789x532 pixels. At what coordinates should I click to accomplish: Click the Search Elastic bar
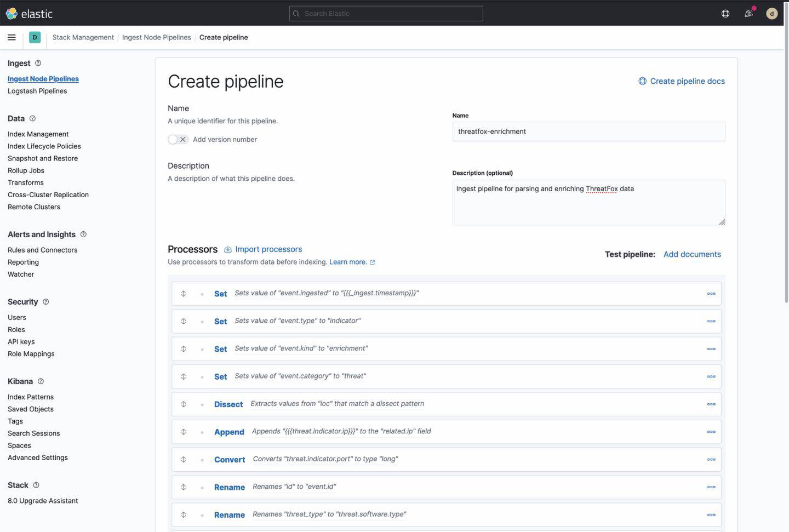click(x=386, y=13)
